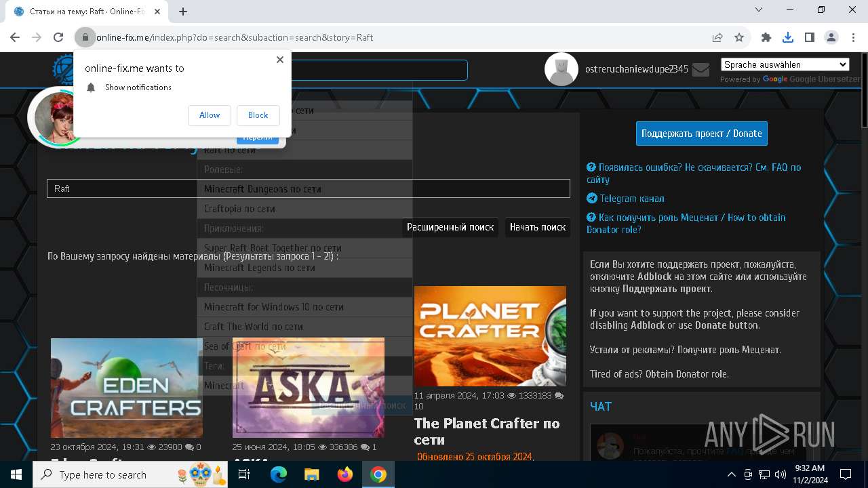Open Chrome three-dot menu
868x488 pixels.
point(853,38)
